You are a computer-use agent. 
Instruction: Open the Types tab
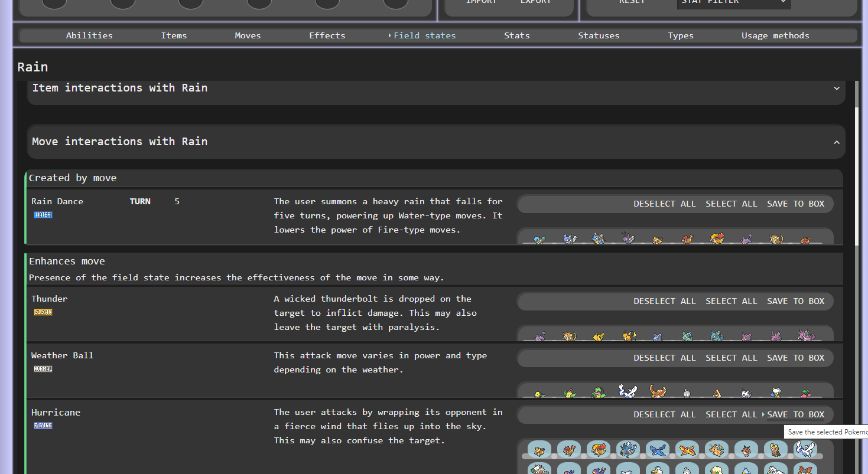[681, 35]
